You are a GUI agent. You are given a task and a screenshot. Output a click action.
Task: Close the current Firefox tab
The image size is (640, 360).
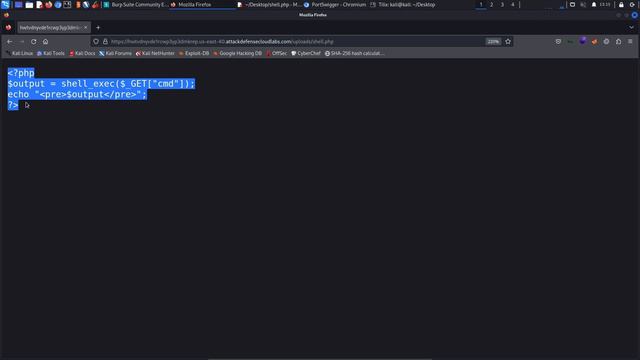point(85,27)
